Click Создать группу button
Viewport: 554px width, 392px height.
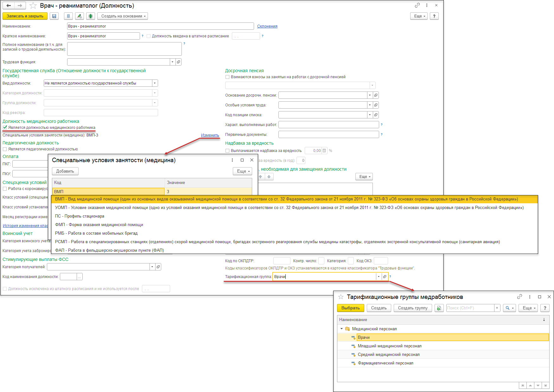tap(413, 308)
